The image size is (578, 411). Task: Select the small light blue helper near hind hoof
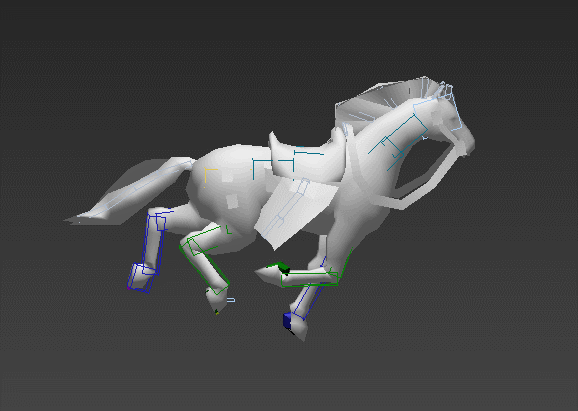coord(231,300)
